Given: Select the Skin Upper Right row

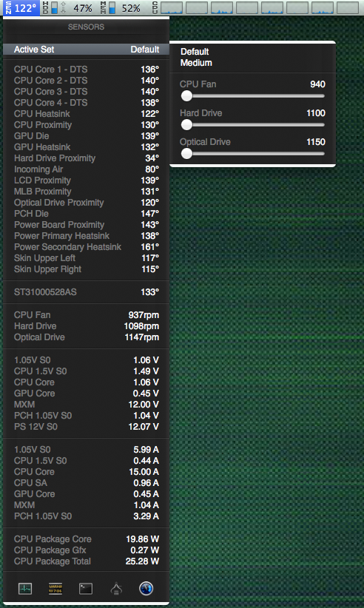Looking at the screenshot, I should (86, 269).
